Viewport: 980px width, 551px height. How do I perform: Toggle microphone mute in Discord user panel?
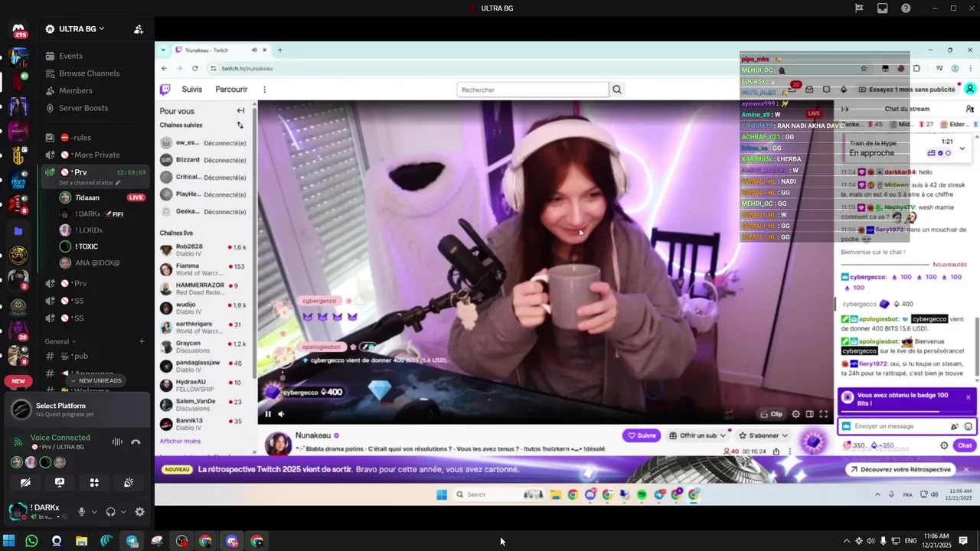click(81, 512)
